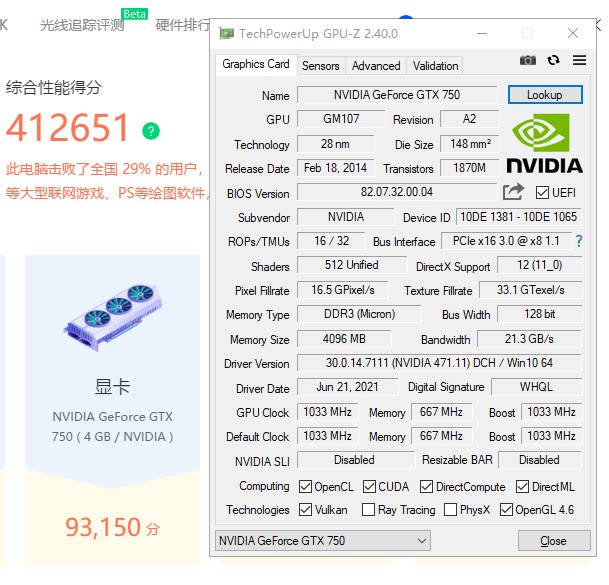Toggle the UEFI checkbox
The width and height of the screenshot is (609, 585).
click(x=542, y=193)
